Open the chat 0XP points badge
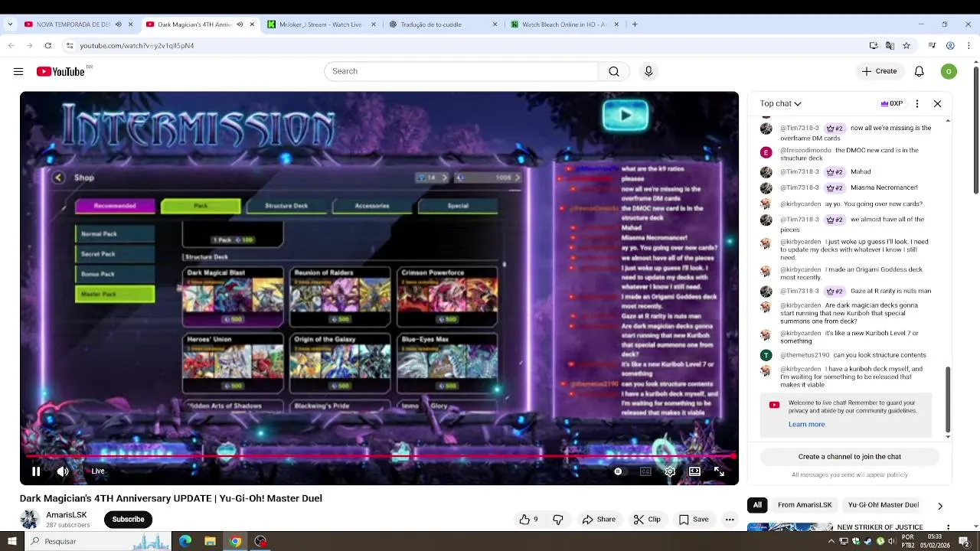This screenshot has width=980, height=551. pyautogui.click(x=892, y=103)
